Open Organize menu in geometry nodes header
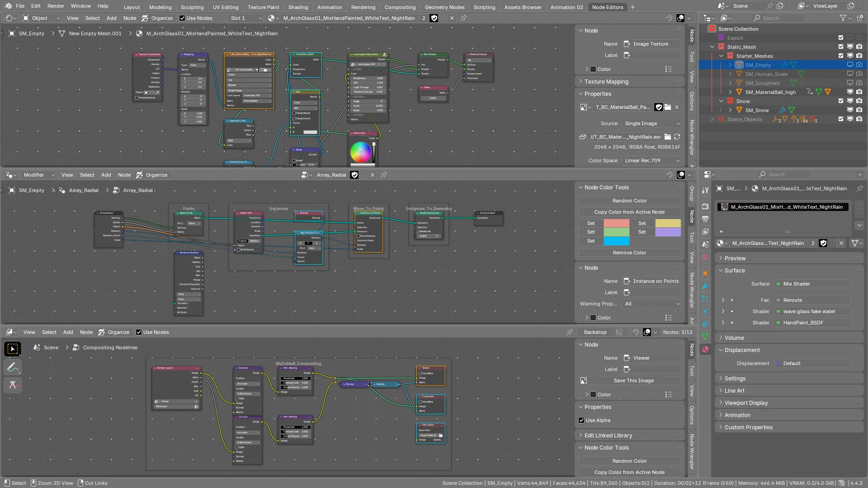This screenshot has width=868, height=488. (x=152, y=175)
